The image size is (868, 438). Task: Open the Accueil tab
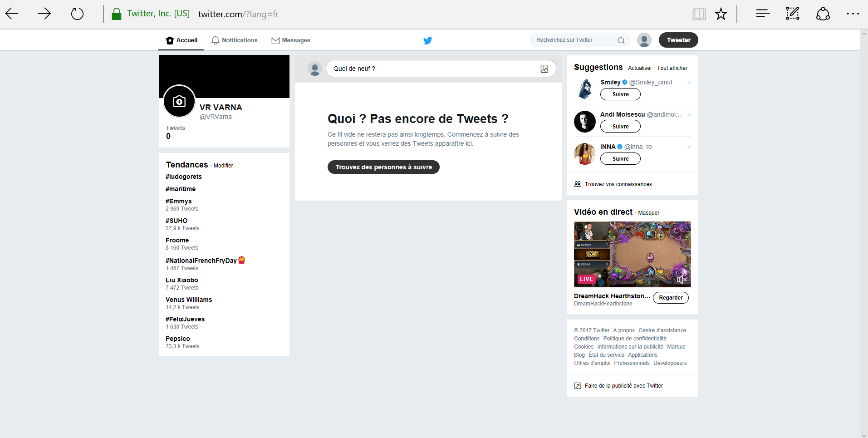(x=181, y=40)
